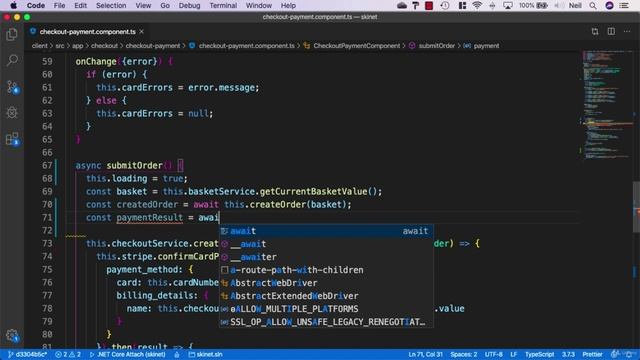Click the git branch indicator in status bar
Screen dimensions: 640x360
pyautogui.click(x=27, y=354)
